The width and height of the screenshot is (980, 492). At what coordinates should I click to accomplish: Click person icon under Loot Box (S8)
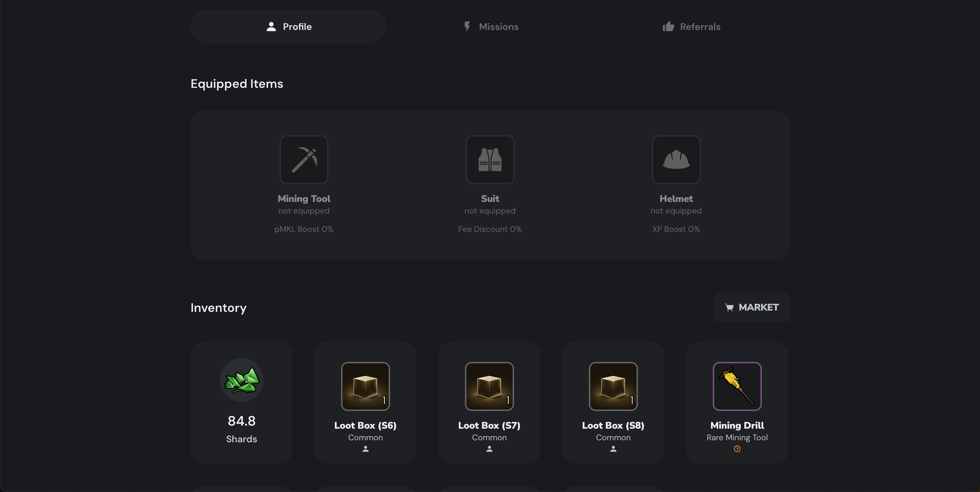click(613, 449)
